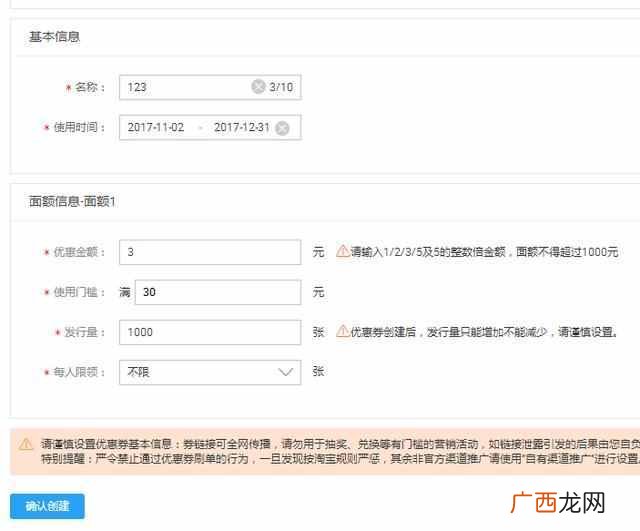Click the 优惠金额 field label
This screenshot has height=531, width=640.
coord(79,252)
